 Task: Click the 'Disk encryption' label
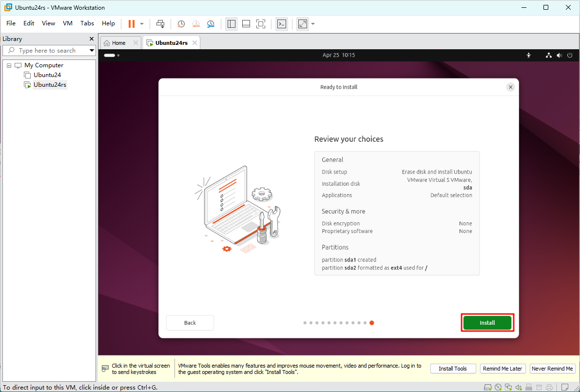[x=341, y=224]
